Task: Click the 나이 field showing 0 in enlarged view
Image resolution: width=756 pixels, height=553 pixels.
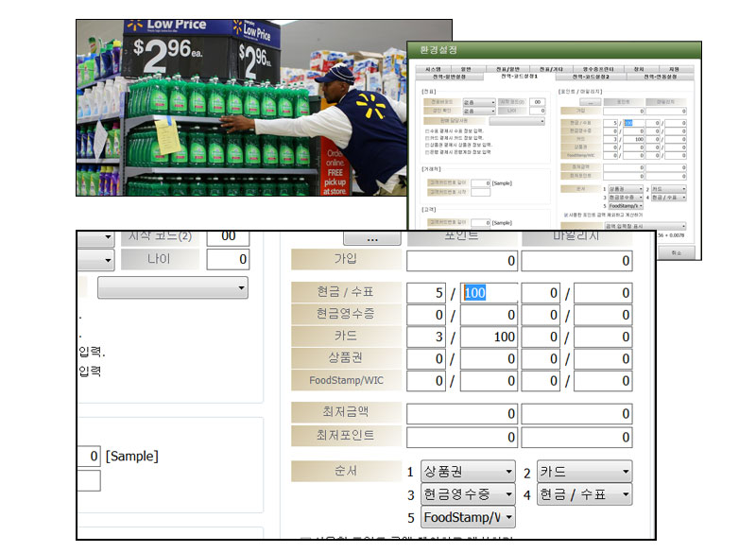Action: (228, 259)
